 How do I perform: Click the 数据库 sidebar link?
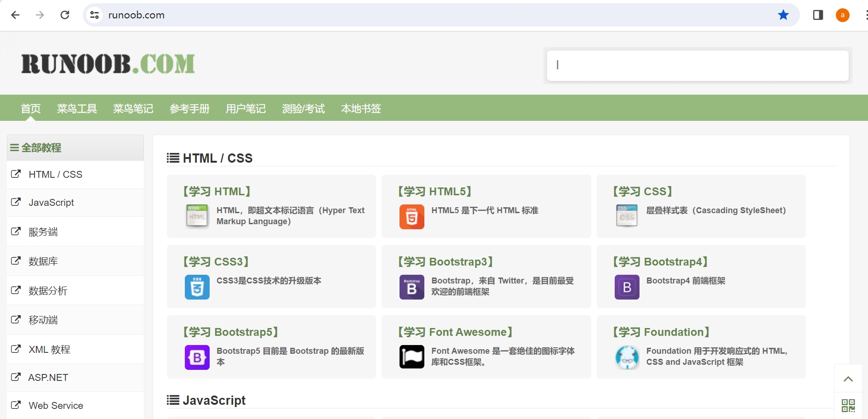[43, 261]
